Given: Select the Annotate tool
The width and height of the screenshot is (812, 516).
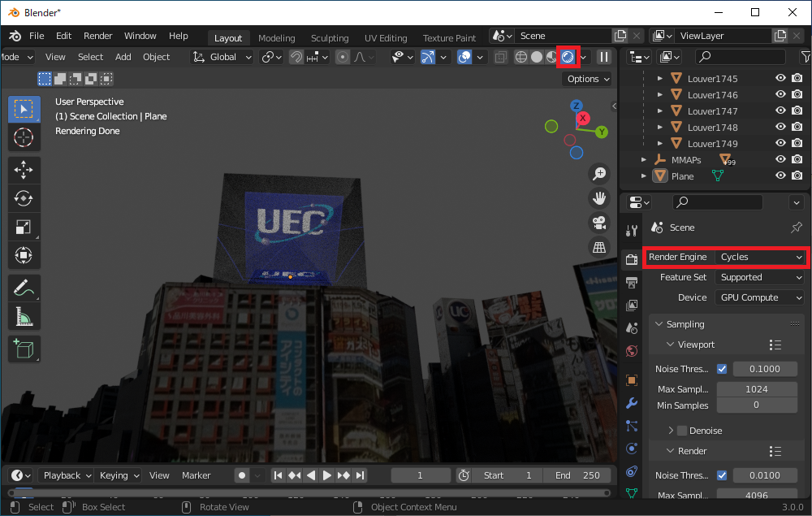Looking at the screenshot, I should 24,288.
